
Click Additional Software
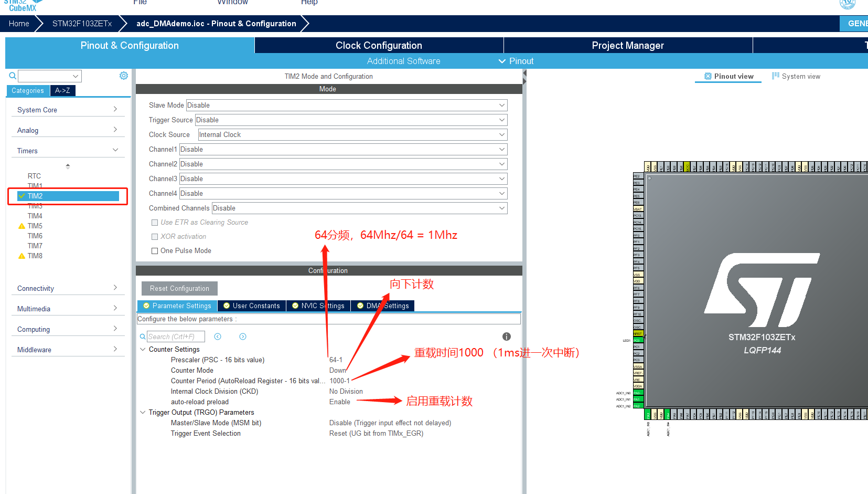(403, 61)
